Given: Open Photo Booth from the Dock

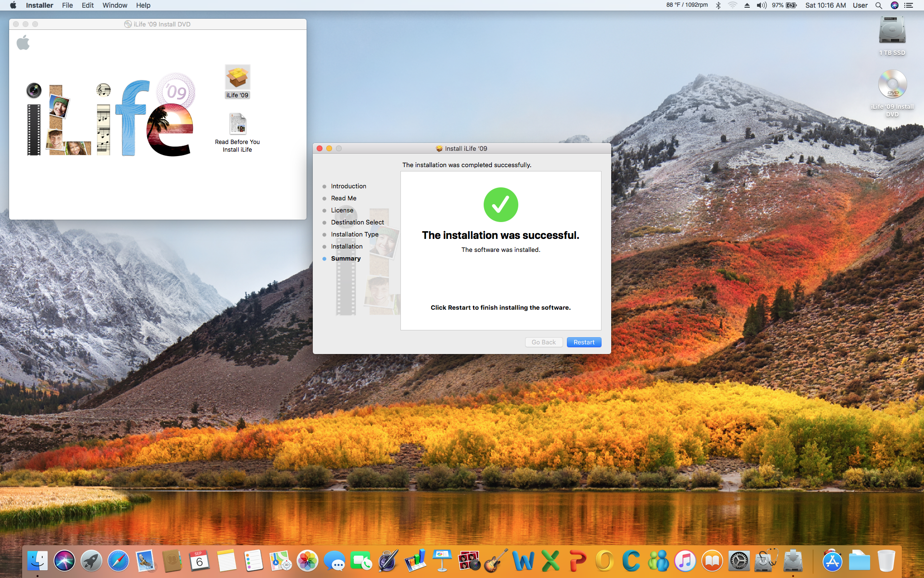Looking at the screenshot, I should click(469, 561).
